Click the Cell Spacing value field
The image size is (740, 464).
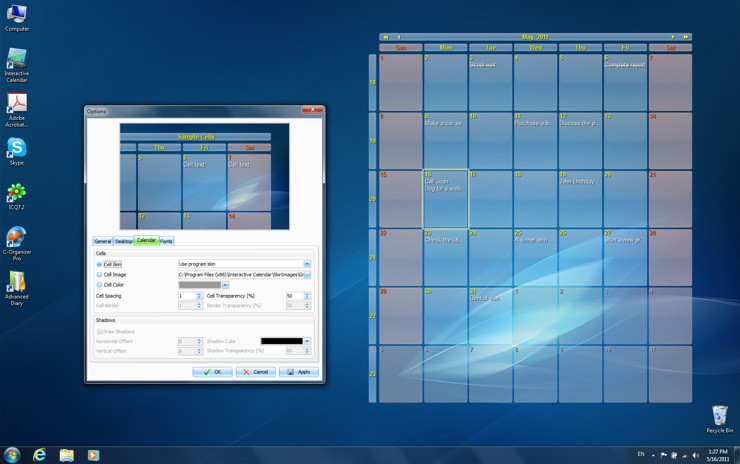click(187, 296)
